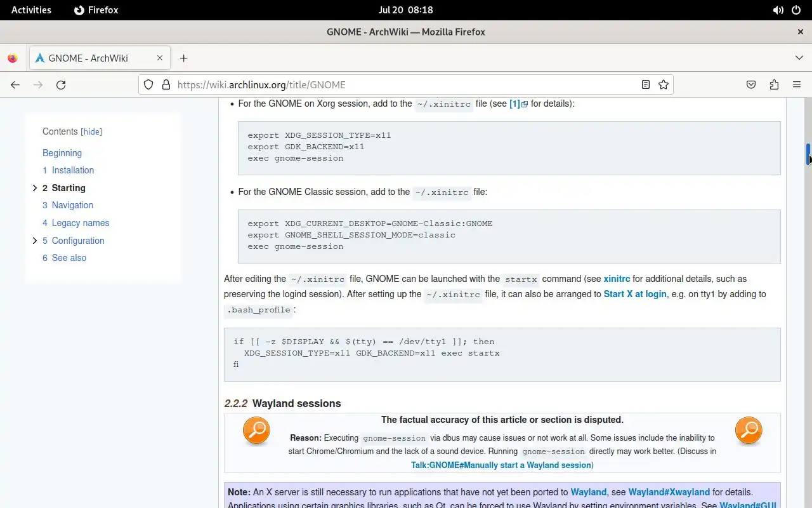The height and width of the screenshot is (508, 812).
Task: Open the clock showing Jul 20 08:18
Action: [x=405, y=10]
